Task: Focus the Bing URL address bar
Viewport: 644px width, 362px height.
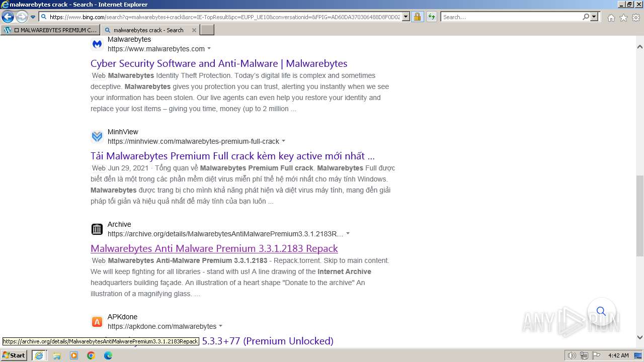Action: tap(224, 17)
